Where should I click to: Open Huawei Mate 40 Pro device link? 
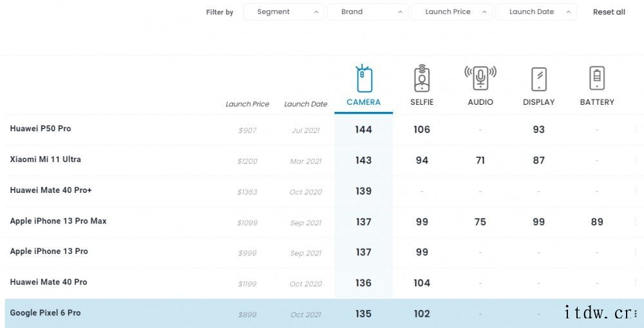tap(48, 282)
